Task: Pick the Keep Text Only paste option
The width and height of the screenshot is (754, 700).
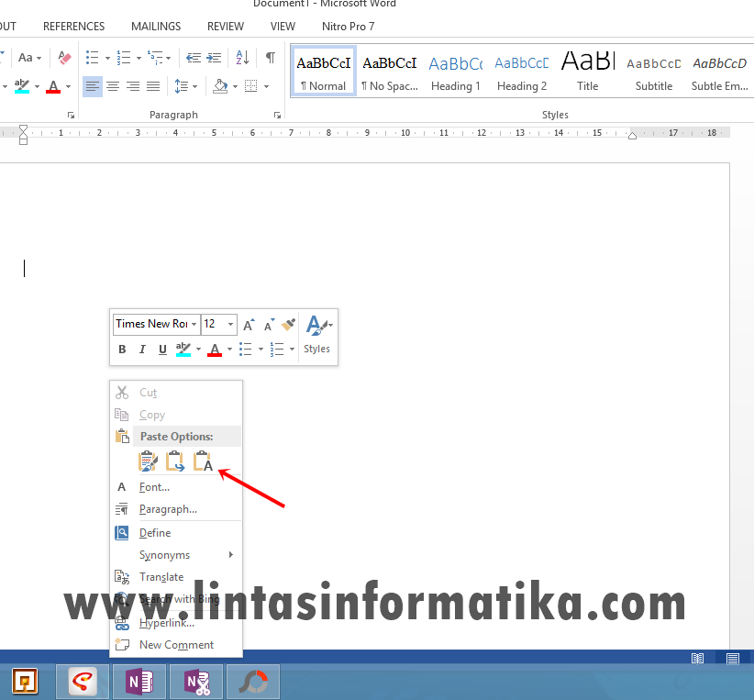Action: click(203, 461)
